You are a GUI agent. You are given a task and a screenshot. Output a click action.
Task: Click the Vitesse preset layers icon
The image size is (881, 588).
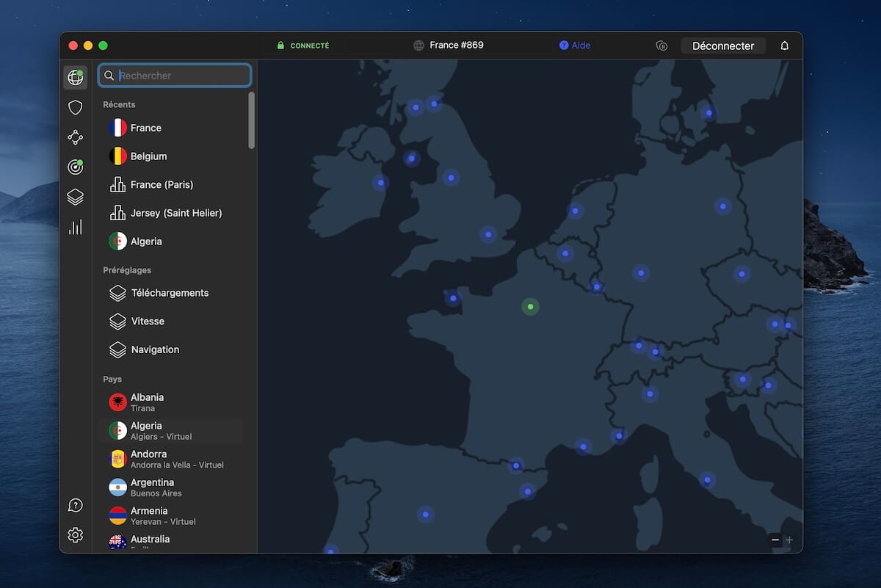[x=117, y=322]
